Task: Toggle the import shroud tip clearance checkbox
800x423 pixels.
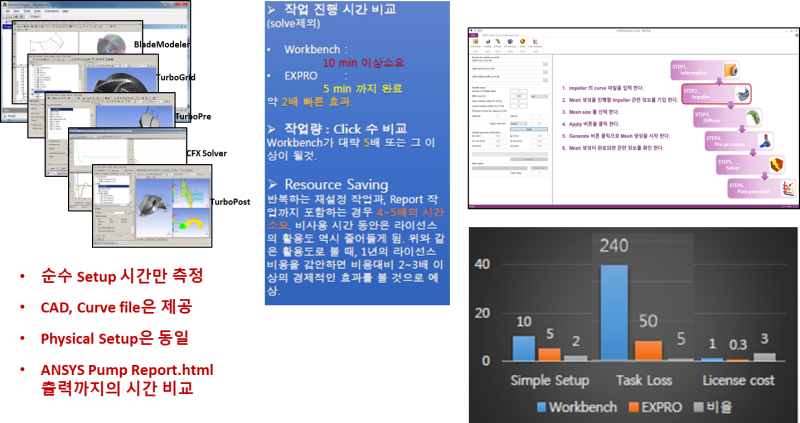Action: pos(473,111)
